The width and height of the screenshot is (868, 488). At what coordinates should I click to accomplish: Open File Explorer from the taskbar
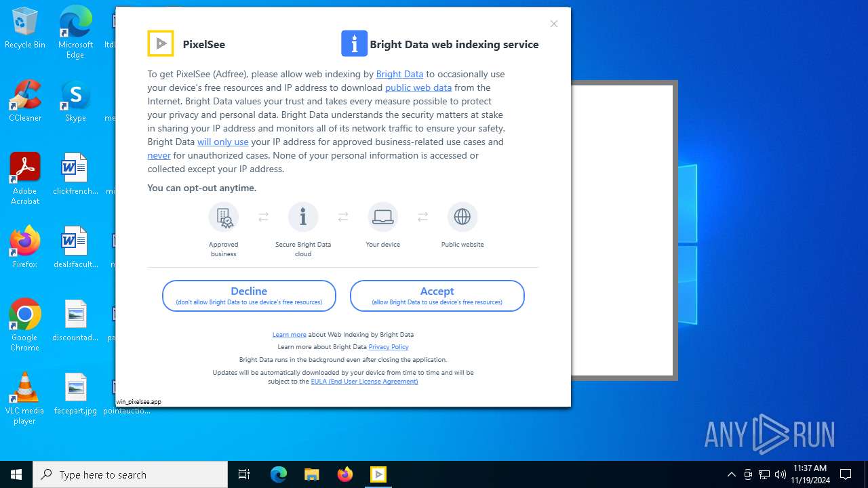point(311,474)
